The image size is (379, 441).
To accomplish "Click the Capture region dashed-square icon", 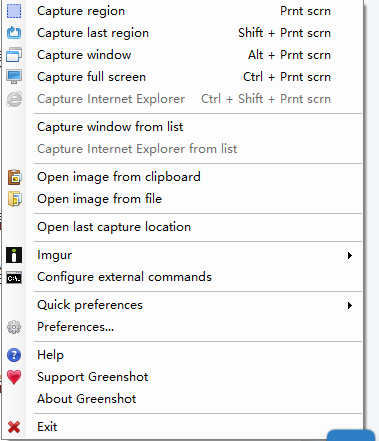I will (x=14, y=11).
